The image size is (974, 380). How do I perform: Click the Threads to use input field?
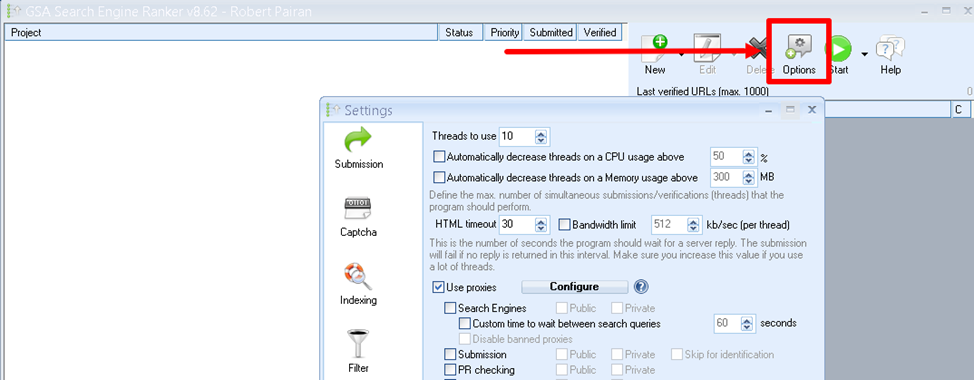(517, 136)
